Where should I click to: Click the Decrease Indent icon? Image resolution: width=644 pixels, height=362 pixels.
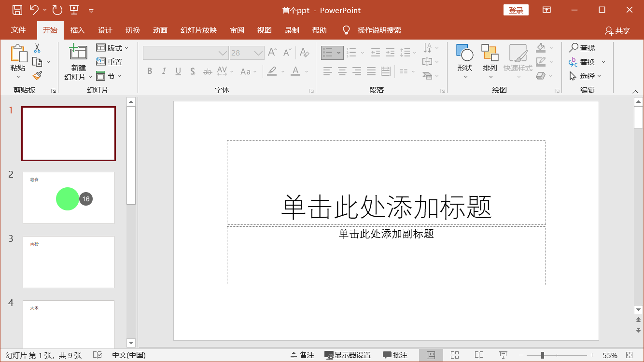coord(376,52)
